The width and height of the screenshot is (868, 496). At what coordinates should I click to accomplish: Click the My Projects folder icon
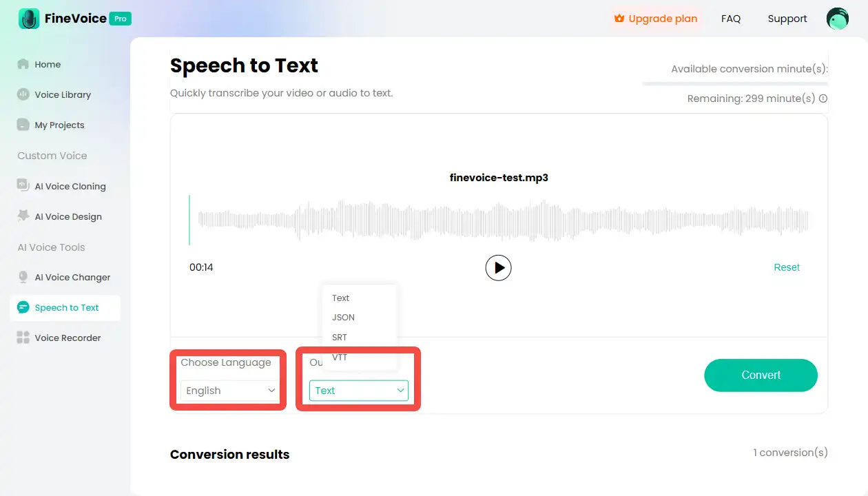23,125
